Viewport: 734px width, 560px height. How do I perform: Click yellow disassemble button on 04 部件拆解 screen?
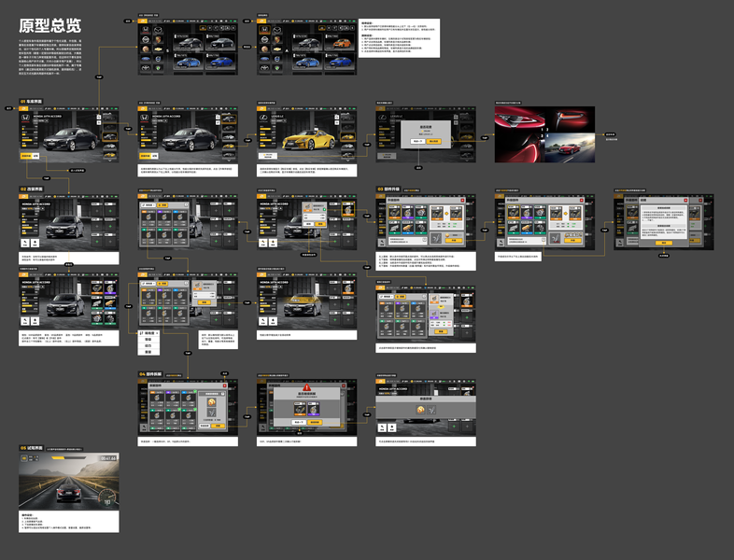[219, 426]
